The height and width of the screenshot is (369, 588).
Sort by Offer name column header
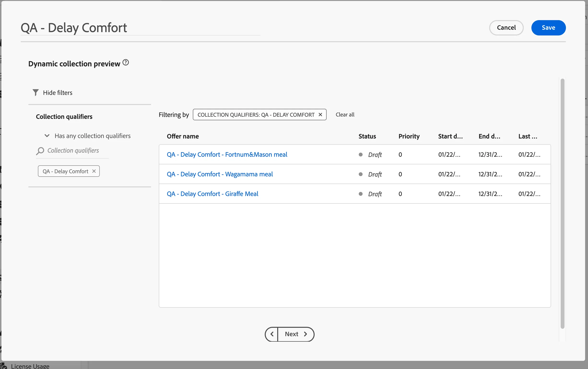(x=183, y=136)
